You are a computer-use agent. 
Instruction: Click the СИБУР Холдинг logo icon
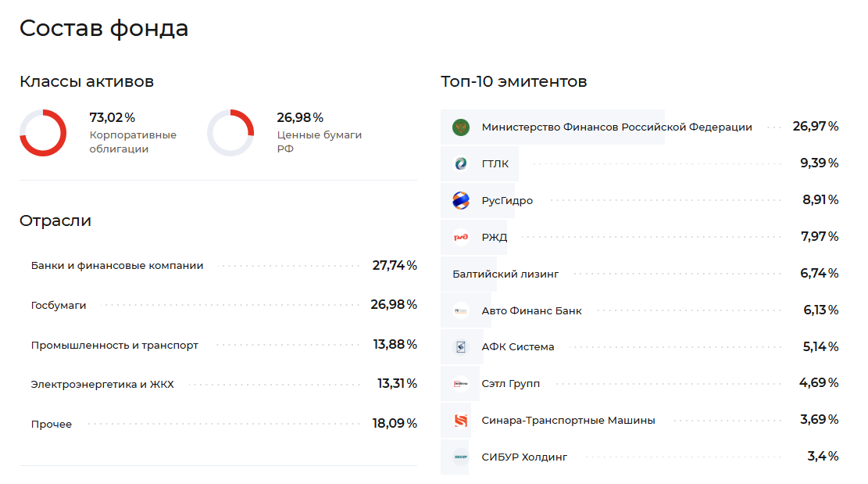pos(461,457)
